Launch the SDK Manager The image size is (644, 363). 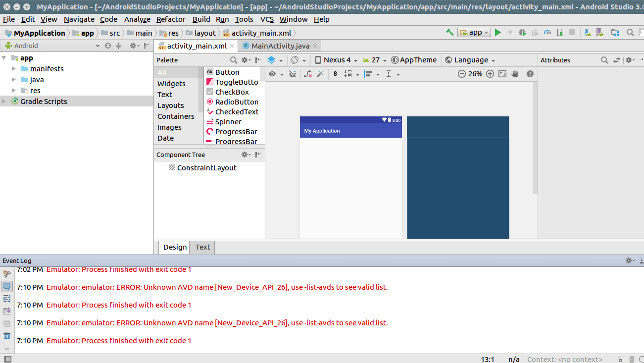(587, 32)
